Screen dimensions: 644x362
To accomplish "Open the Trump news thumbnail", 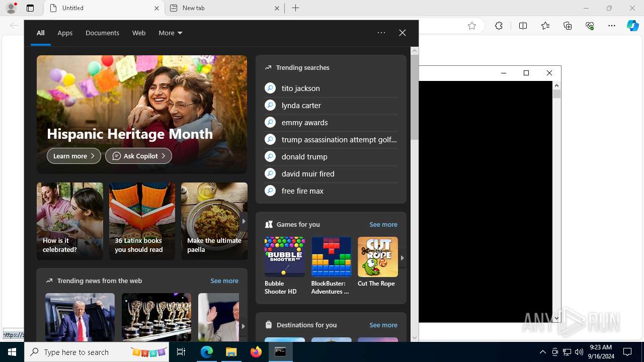I will [80, 317].
